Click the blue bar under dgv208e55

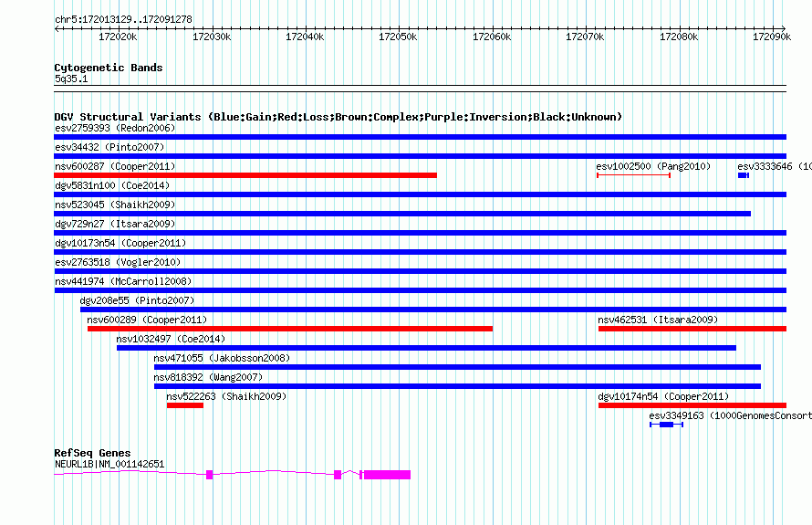433,310
